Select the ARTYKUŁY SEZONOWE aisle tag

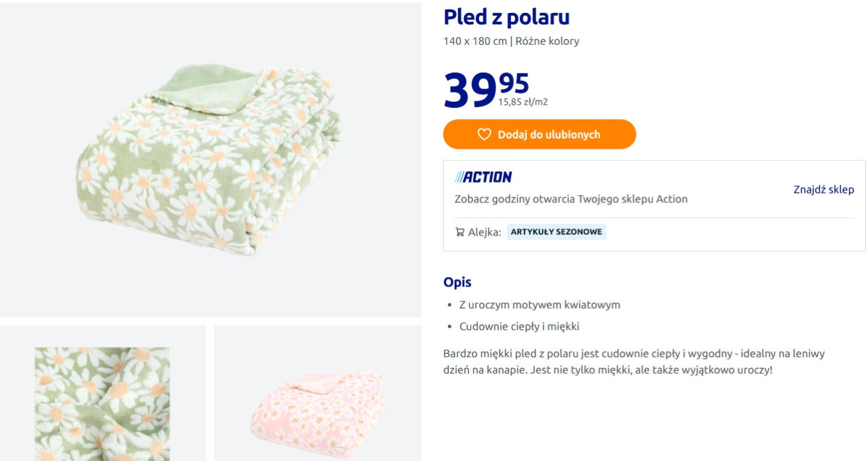(x=556, y=232)
